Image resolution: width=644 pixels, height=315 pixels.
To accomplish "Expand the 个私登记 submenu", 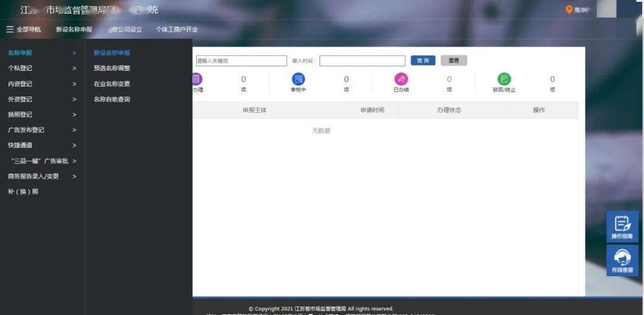I will click(41, 68).
